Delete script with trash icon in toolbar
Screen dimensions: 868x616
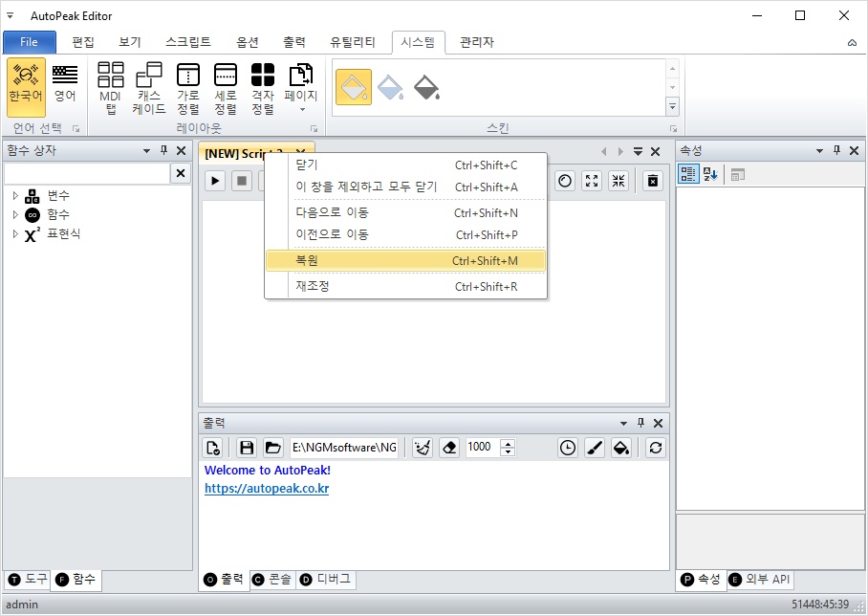click(653, 181)
